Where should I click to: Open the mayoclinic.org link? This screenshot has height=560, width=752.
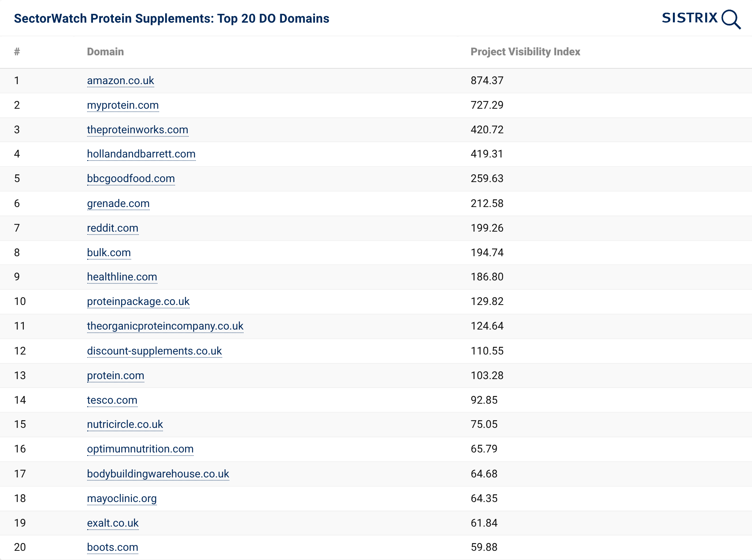(x=122, y=499)
